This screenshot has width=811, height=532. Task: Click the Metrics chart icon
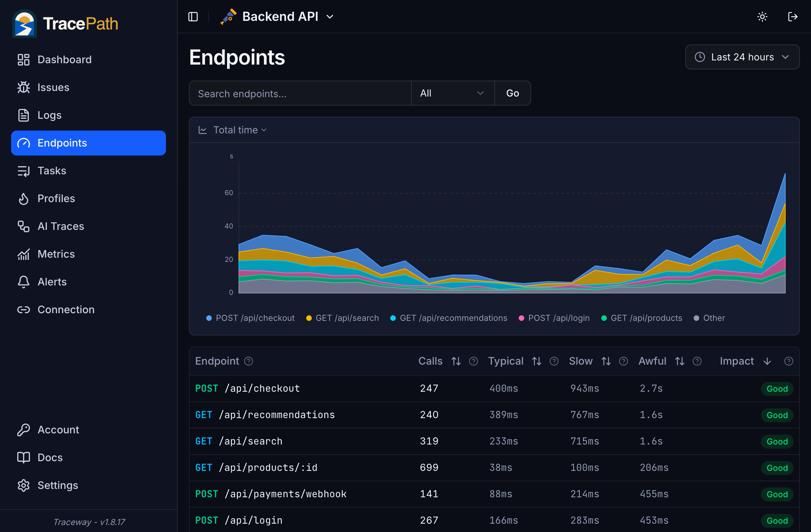pyautogui.click(x=24, y=254)
